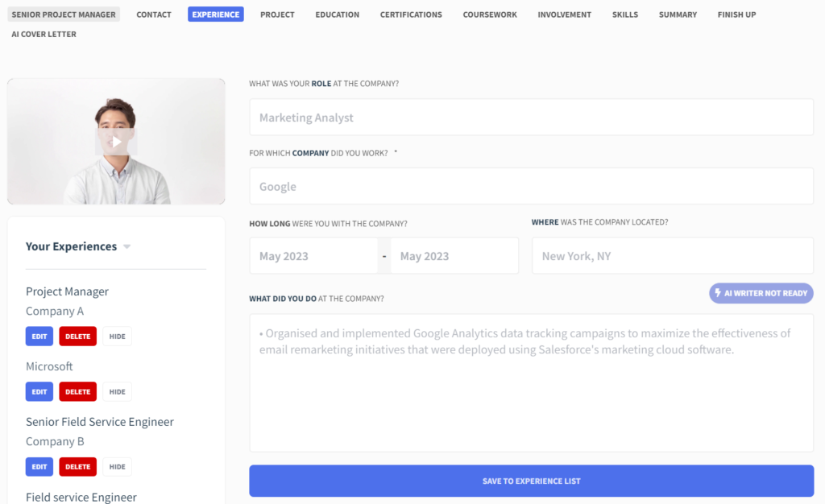Screen dimensions: 825x504
Task: Edit the Microsoft experience
Action: point(39,391)
